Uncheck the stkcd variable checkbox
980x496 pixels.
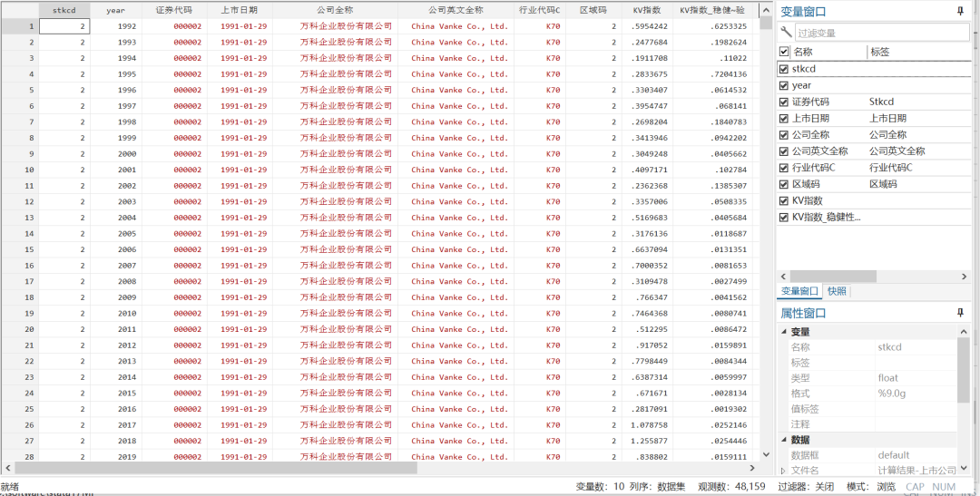point(784,69)
